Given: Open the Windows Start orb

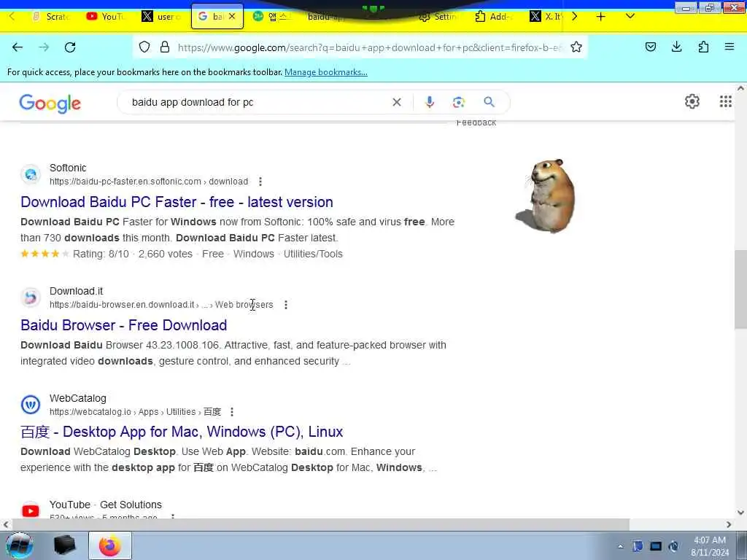Looking at the screenshot, I should click(x=20, y=545).
